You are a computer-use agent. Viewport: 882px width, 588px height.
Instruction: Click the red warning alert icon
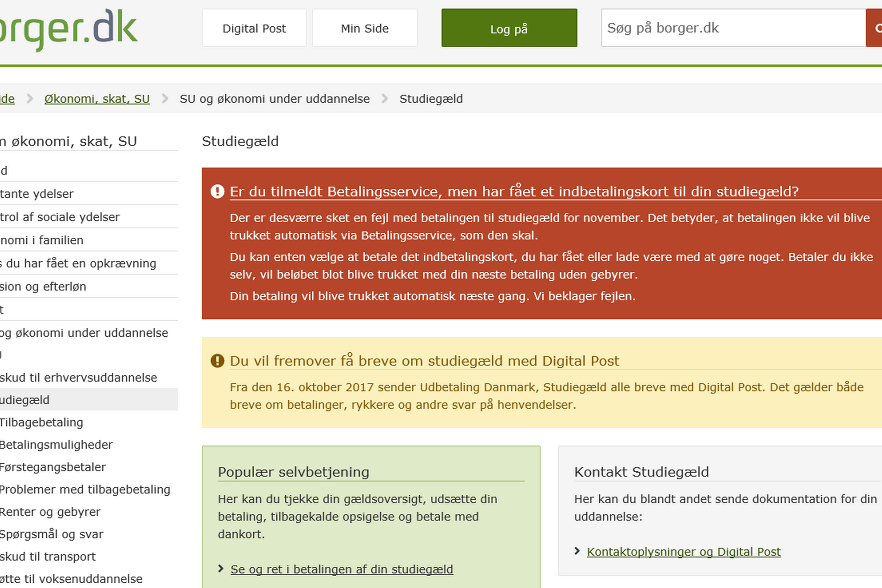(217, 191)
